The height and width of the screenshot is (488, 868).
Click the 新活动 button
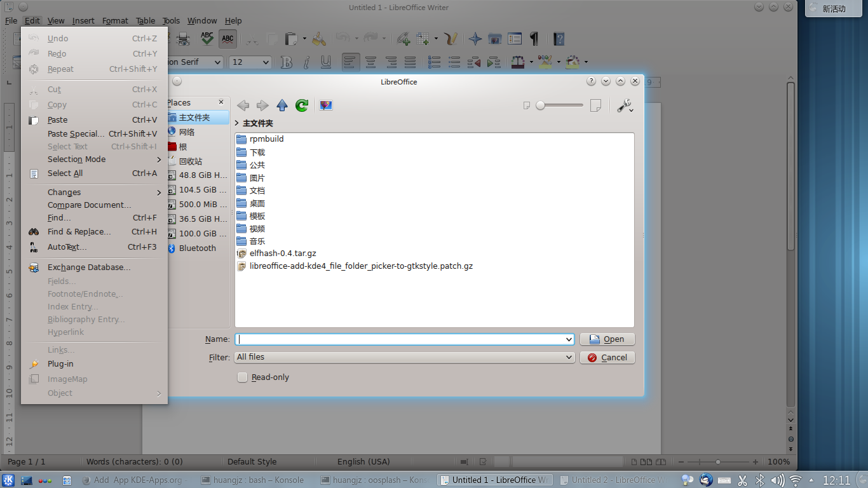point(834,9)
